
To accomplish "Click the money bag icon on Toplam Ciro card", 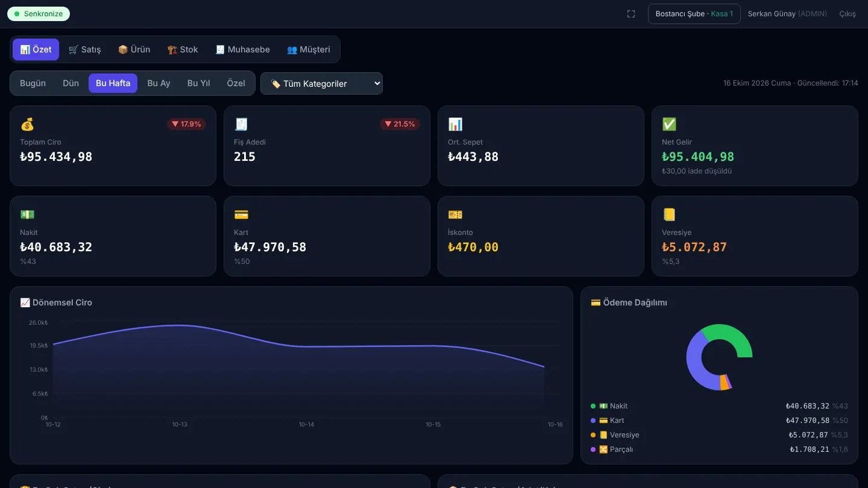I will pos(27,124).
